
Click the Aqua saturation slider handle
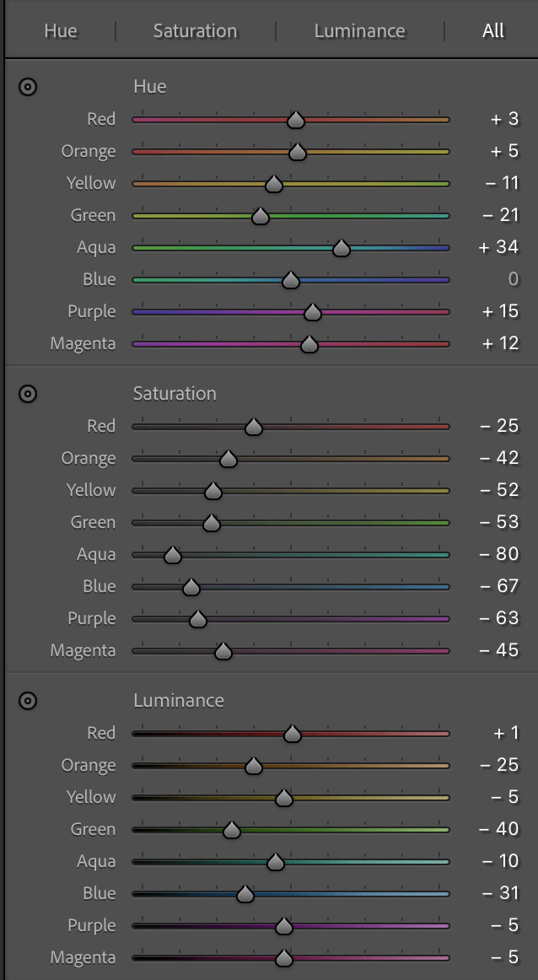click(x=172, y=556)
